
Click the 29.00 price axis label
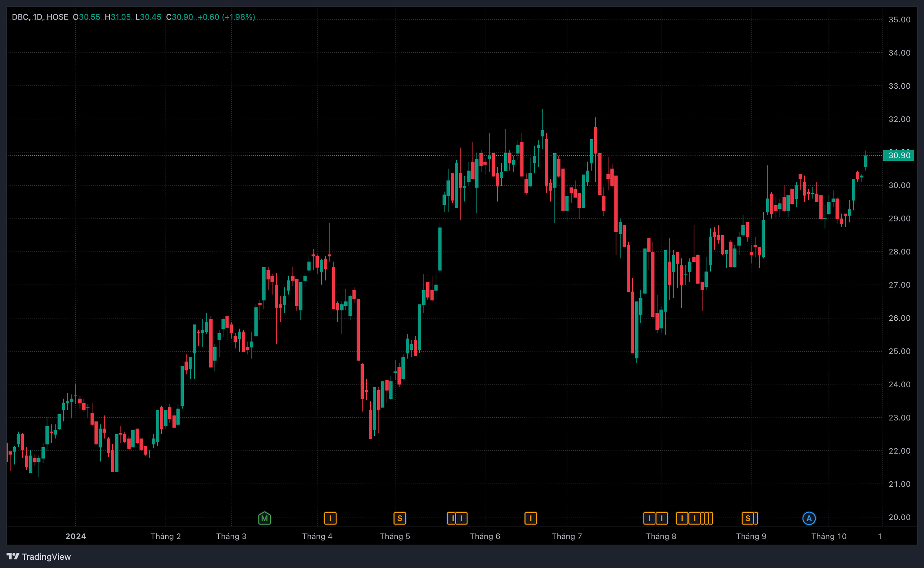(x=899, y=219)
